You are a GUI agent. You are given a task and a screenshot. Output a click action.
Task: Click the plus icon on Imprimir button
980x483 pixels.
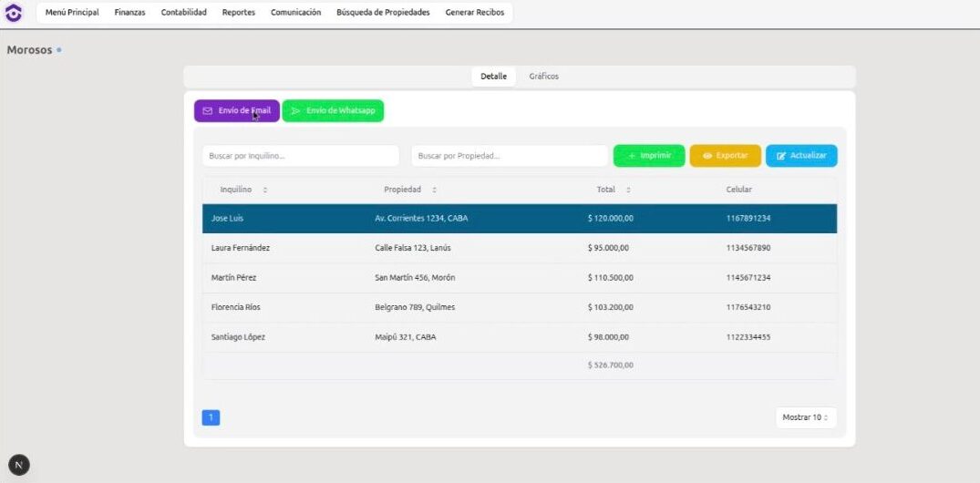[632, 156]
